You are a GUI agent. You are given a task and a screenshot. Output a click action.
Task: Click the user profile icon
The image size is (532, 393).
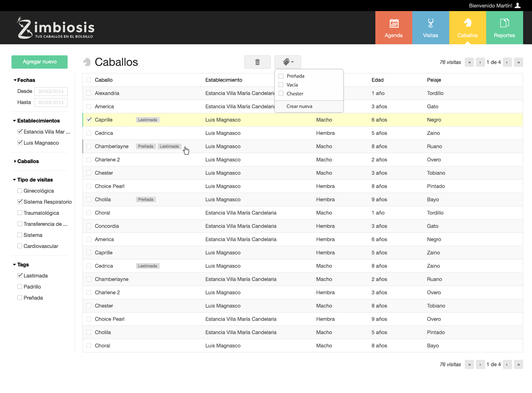point(518,6)
